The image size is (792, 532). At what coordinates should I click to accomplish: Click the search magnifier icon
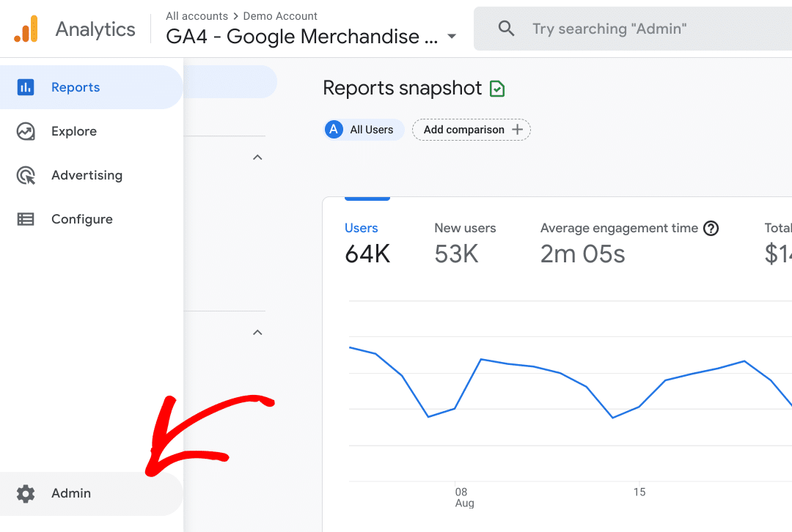pyautogui.click(x=506, y=29)
